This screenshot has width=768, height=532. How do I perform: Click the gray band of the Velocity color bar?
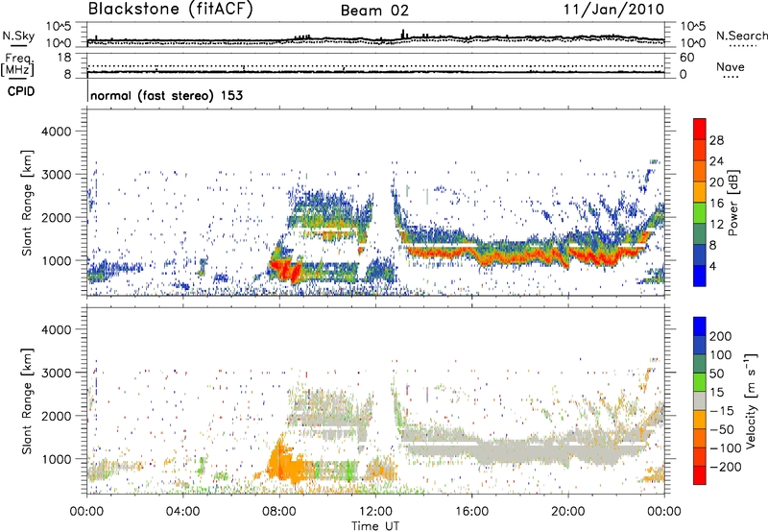(x=700, y=400)
